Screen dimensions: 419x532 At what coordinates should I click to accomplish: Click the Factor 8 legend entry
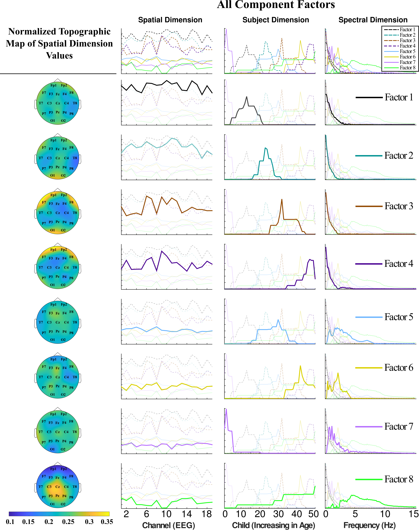[400, 68]
